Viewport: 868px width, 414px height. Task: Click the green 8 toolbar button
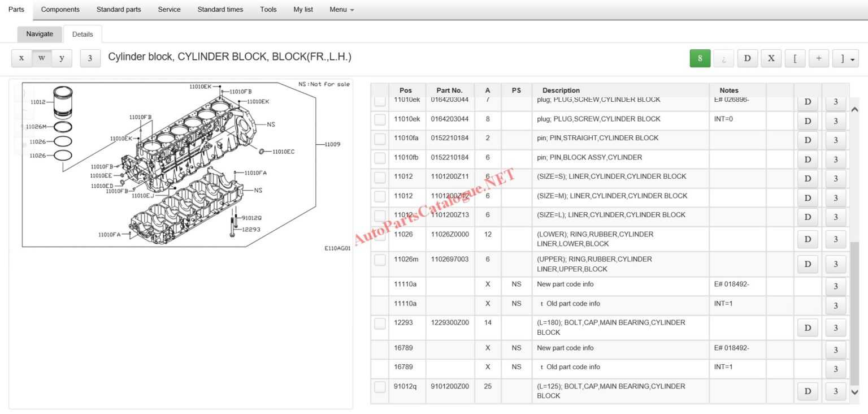click(700, 58)
